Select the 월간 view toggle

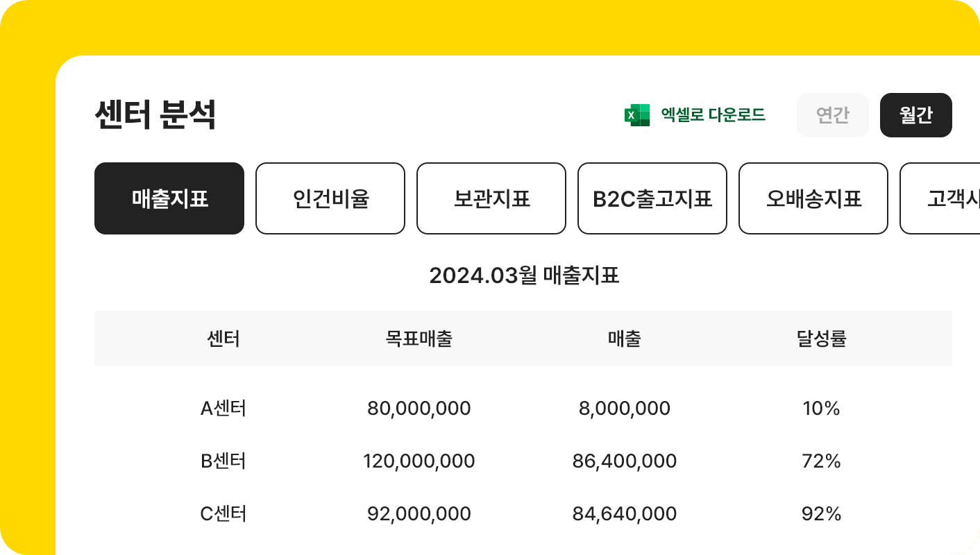[x=916, y=115]
